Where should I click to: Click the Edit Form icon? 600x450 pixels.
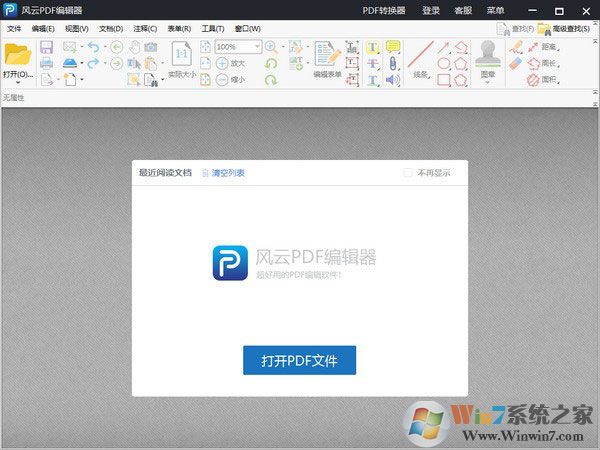click(327, 54)
